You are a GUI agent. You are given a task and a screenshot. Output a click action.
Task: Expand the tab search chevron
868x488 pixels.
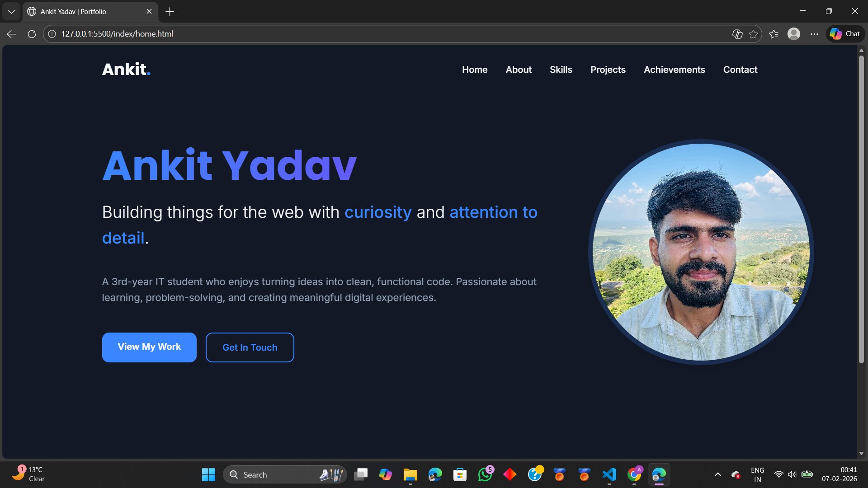11,11
